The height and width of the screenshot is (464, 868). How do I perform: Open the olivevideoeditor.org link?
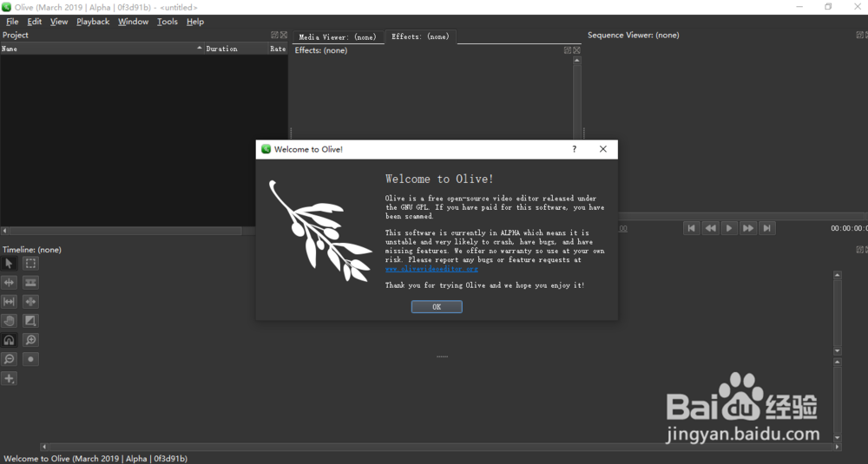431,269
